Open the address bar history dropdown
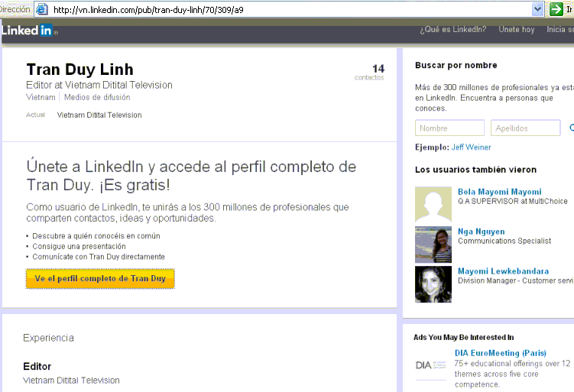The height and width of the screenshot is (392, 574). pos(537,9)
